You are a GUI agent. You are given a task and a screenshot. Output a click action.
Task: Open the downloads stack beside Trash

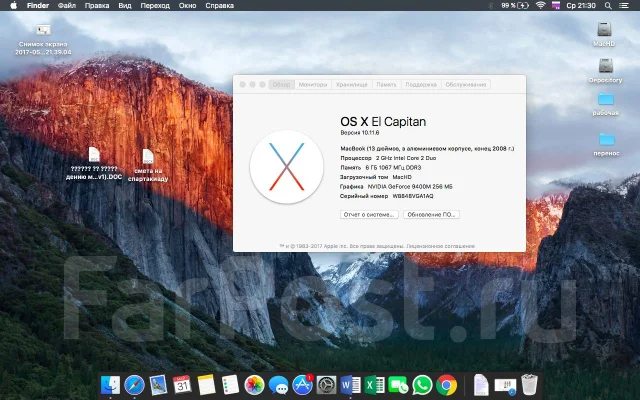505,385
